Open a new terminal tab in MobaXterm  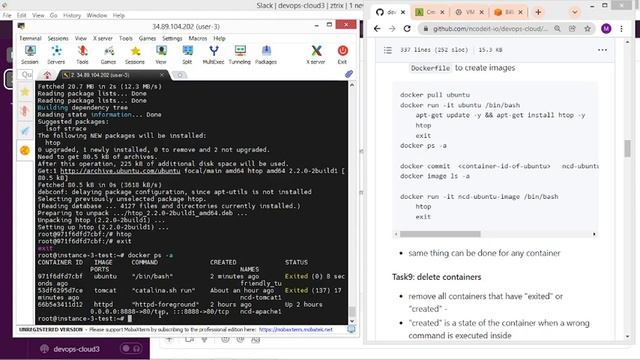pos(180,75)
